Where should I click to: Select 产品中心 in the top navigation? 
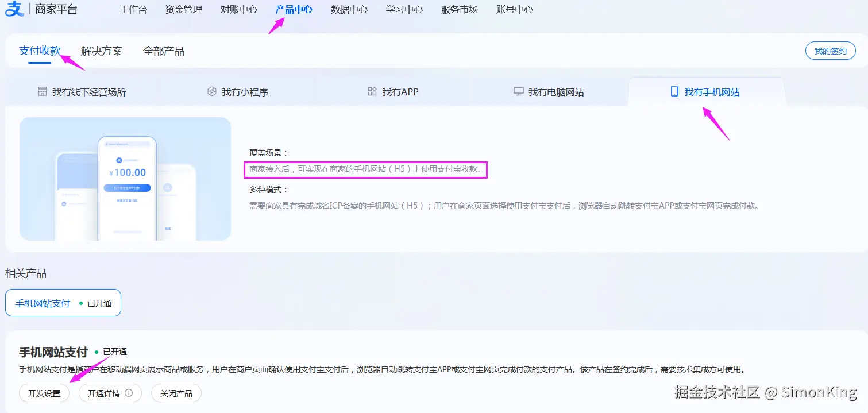click(x=294, y=9)
